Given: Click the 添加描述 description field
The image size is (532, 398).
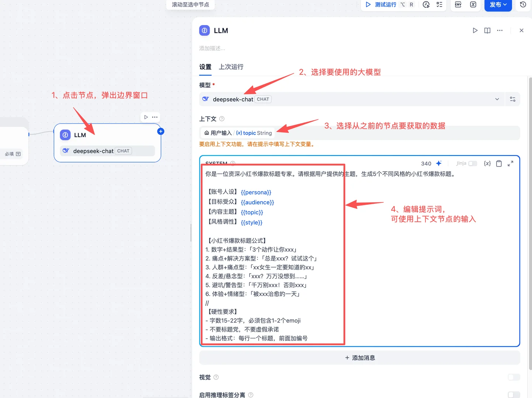Looking at the screenshot, I should click(212, 48).
